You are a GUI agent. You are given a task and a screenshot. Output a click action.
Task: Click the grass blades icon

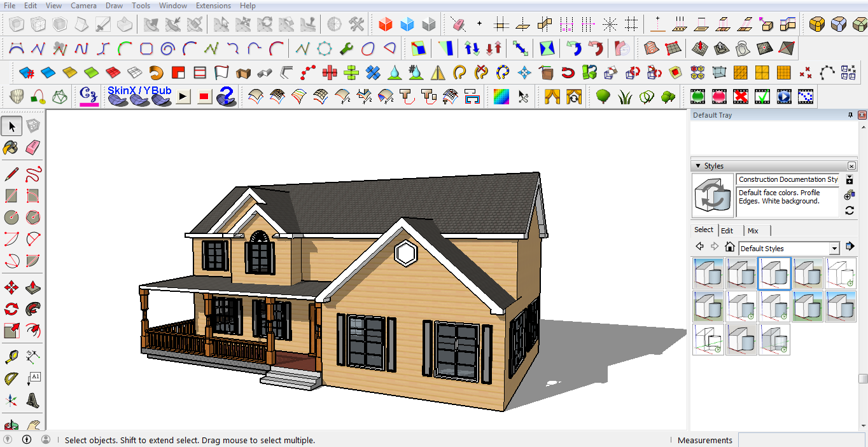(625, 97)
